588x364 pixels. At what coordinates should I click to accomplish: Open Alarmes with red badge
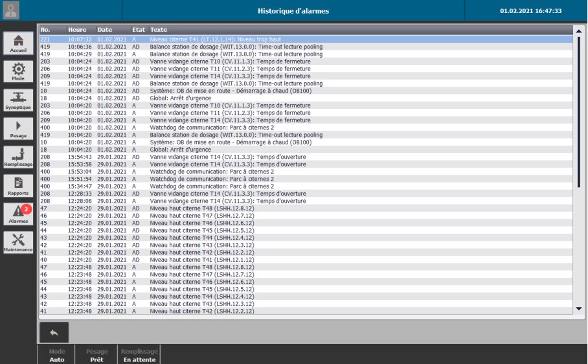(19, 214)
